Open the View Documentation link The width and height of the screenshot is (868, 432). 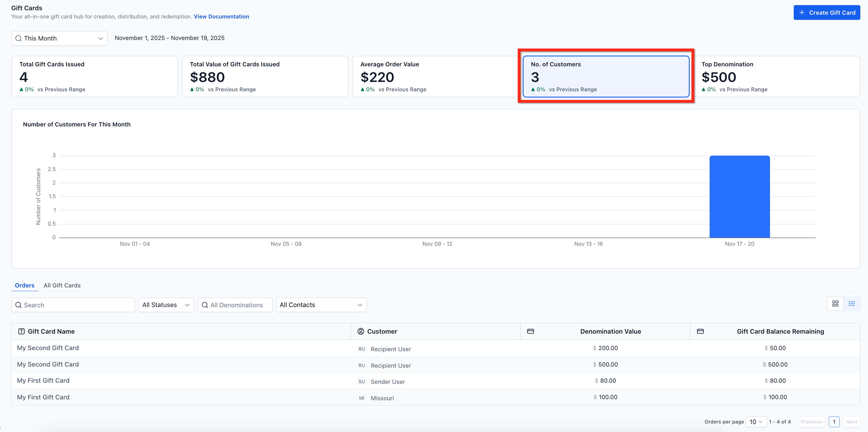pyautogui.click(x=221, y=16)
